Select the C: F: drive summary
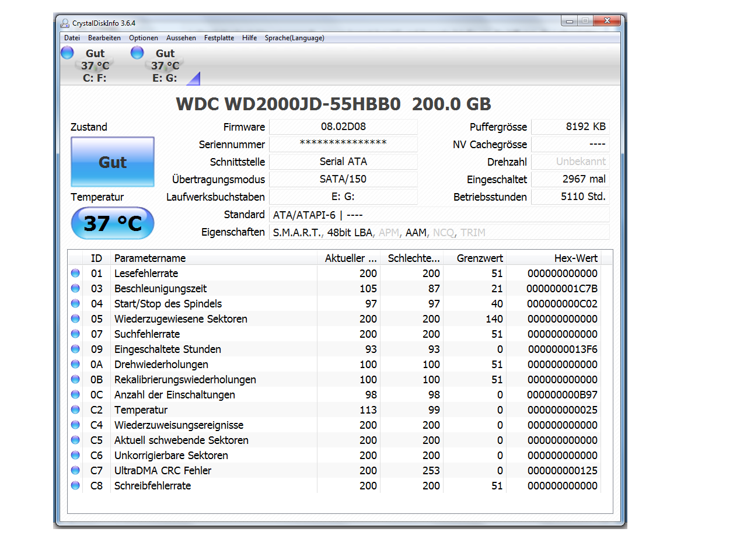Screen dimensions: 747x560 [95, 65]
